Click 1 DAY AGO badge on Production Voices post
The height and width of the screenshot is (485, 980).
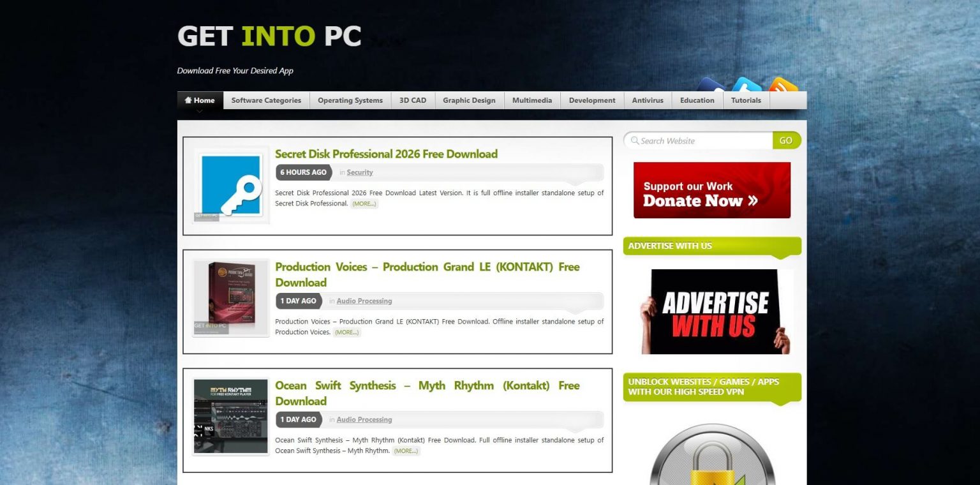[299, 301]
